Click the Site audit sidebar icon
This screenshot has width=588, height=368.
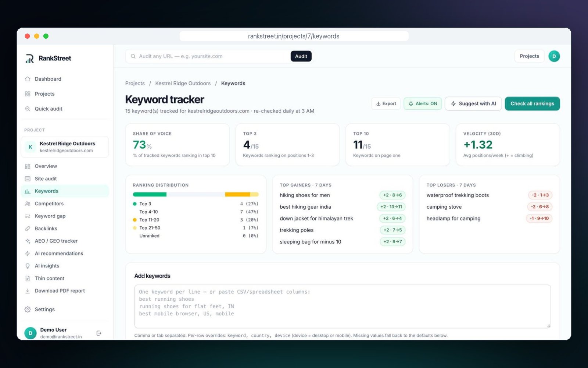click(x=28, y=179)
